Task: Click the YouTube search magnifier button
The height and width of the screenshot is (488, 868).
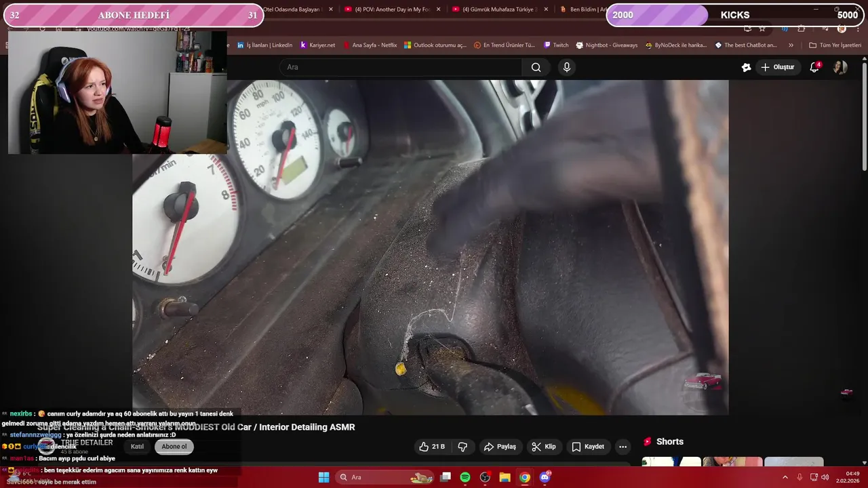Action: tap(536, 67)
